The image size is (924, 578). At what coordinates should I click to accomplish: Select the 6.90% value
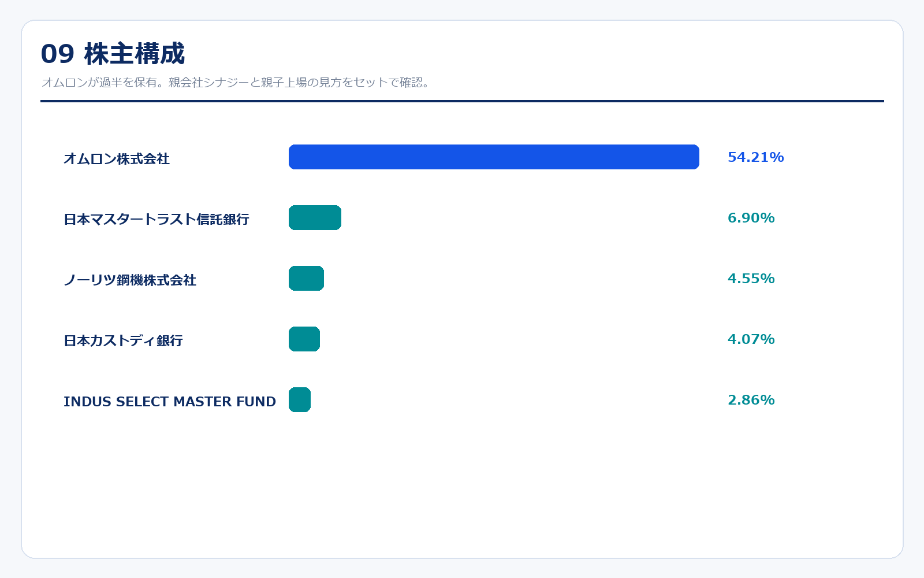coord(751,218)
